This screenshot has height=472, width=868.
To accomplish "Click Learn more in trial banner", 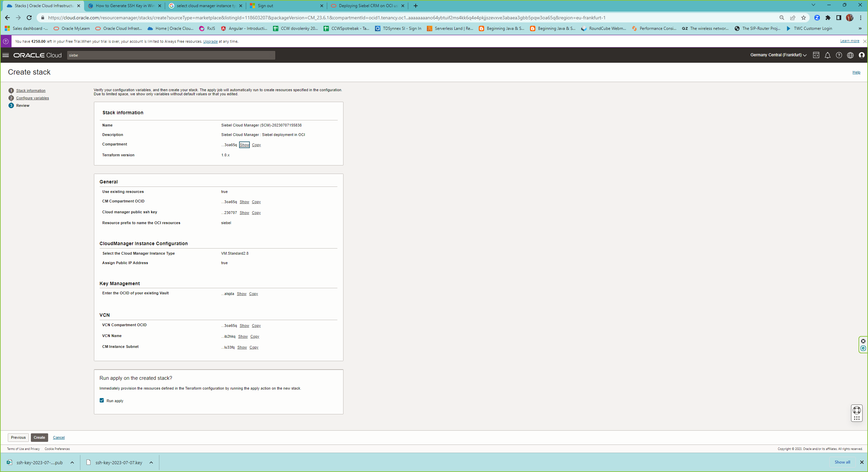I will click(x=850, y=41).
